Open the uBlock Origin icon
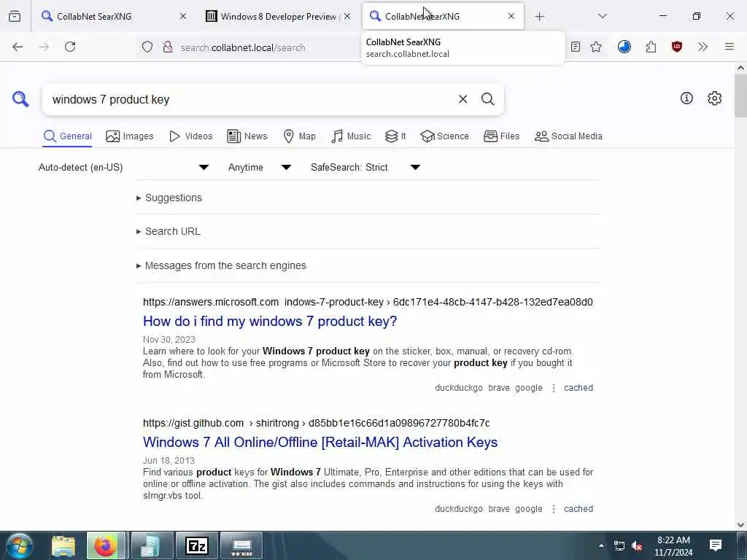The width and height of the screenshot is (747, 560). pyautogui.click(x=676, y=47)
